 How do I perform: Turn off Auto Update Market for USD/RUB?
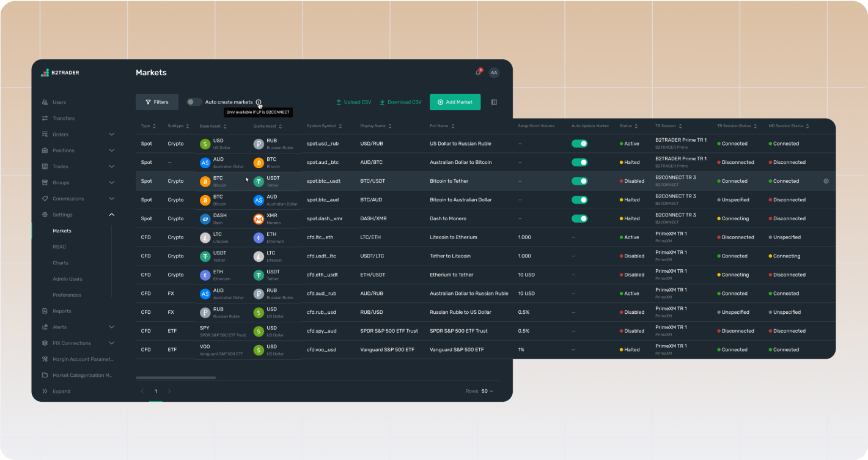point(579,144)
